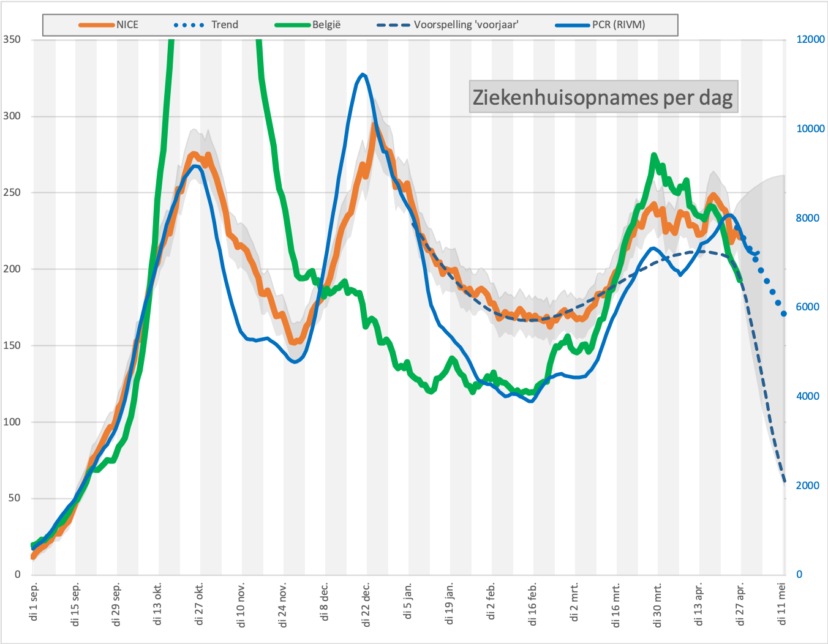Select the België legend label

point(326,25)
